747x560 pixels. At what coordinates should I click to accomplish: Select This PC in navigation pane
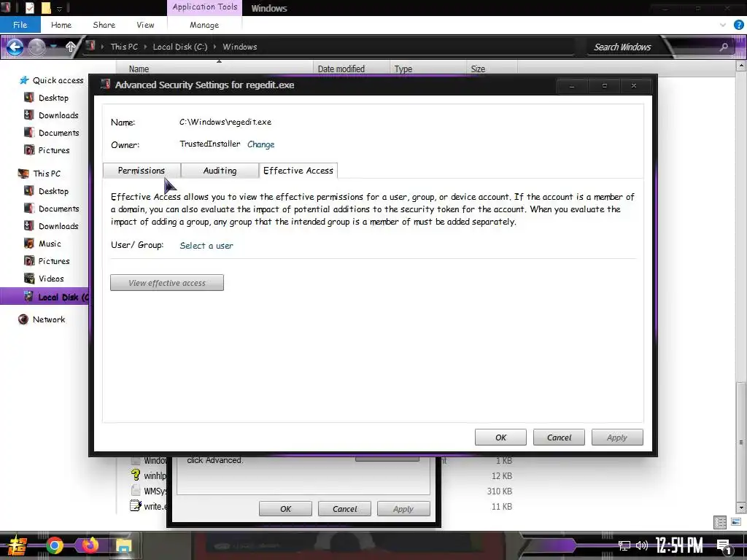[x=47, y=174]
